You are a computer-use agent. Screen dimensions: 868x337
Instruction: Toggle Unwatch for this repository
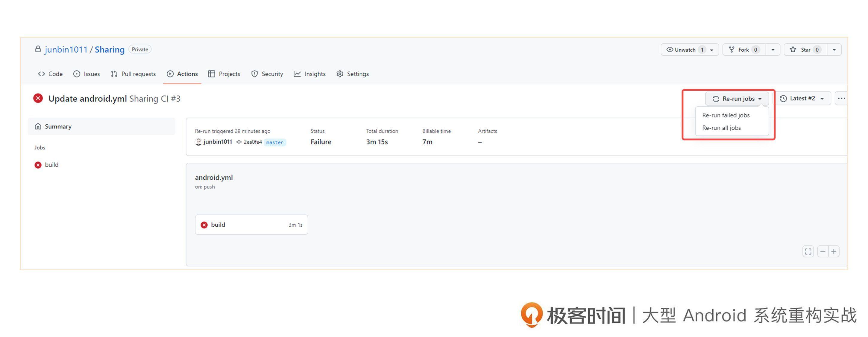(685, 50)
